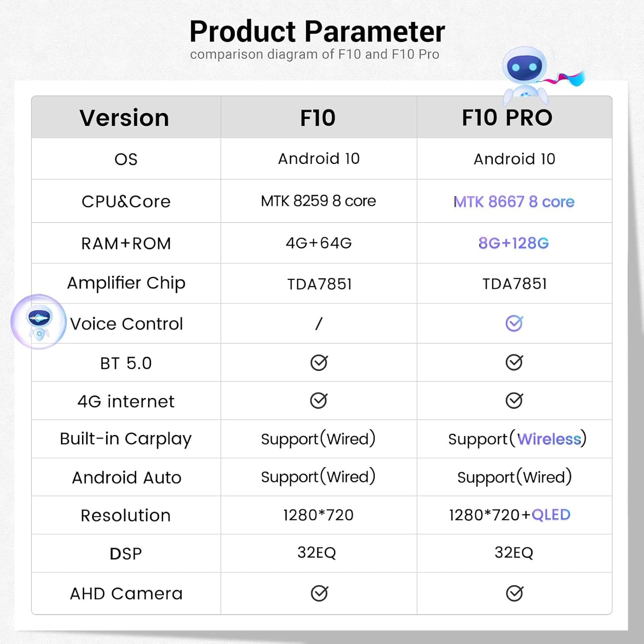Click the BT 5.0 checkmark under F10 PRO

[x=514, y=362]
